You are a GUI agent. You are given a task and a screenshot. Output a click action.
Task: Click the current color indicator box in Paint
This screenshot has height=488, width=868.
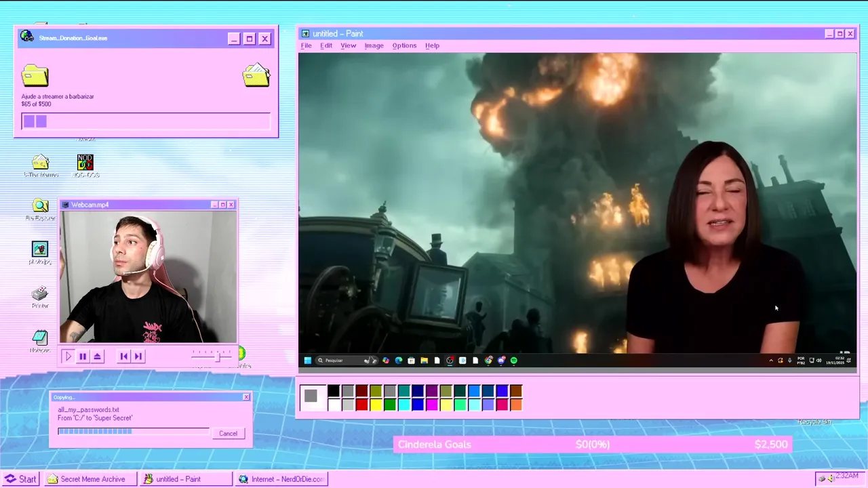[x=311, y=398]
